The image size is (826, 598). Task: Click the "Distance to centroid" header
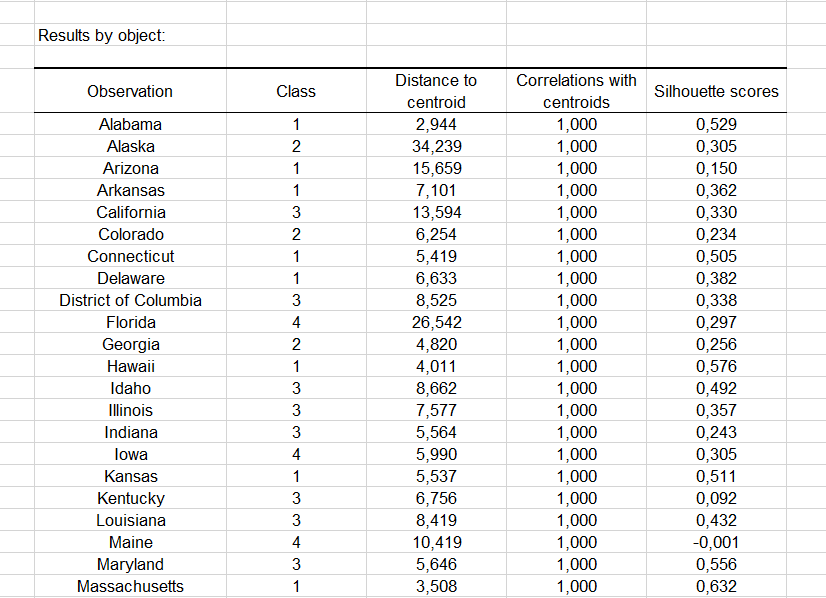[x=436, y=91]
